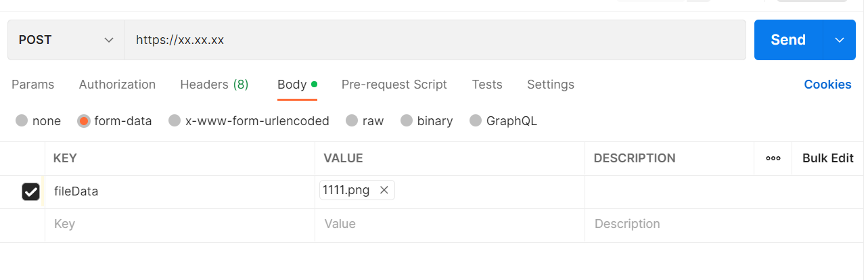Select the form-data radio button
Image resolution: width=868 pixels, height=280 pixels.
[84, 121]
